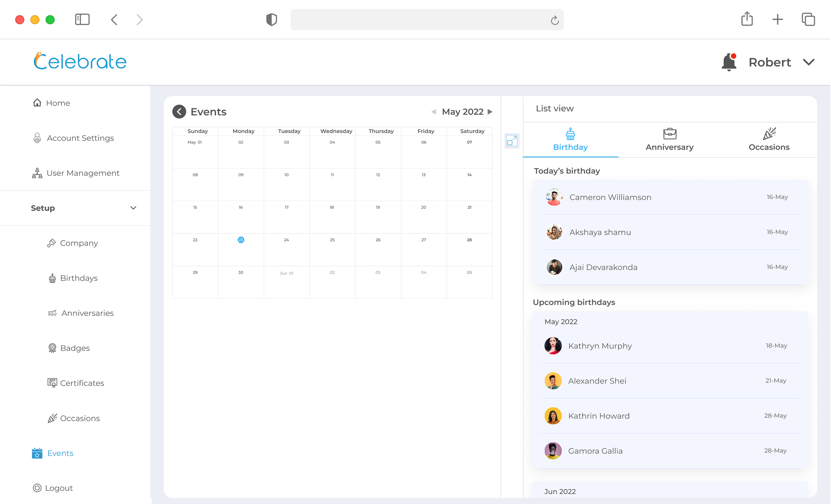Screen dimensions: 831x504
Task: Click the Home icon in sidebar
Action: click(x=37, y=102)
